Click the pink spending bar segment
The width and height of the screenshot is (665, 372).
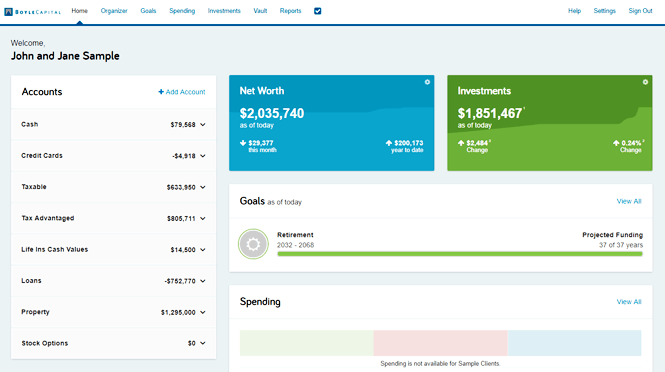(x=440, y=343)
